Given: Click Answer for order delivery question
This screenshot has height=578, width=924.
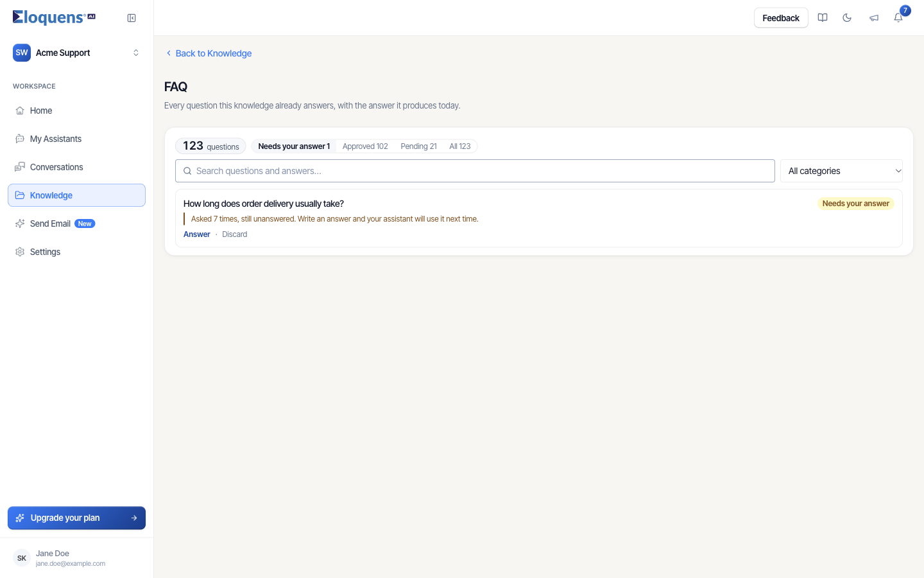Looking at the screenshot, I should pyautogui.click(x=197, y=234).
